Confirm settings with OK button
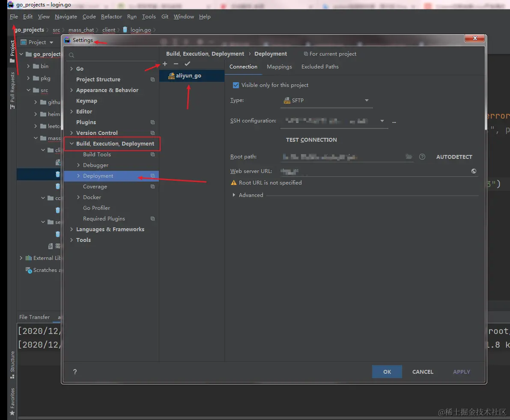510x420 pixels. 387,372
